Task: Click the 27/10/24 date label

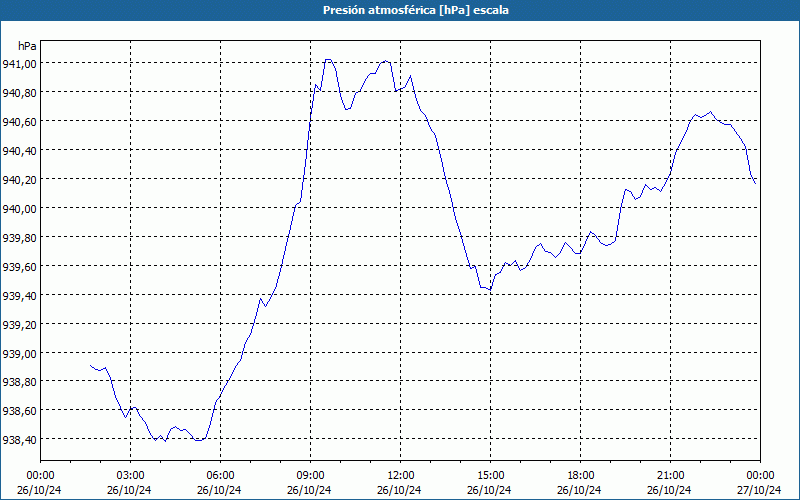Action: click(x=759, y=490)
